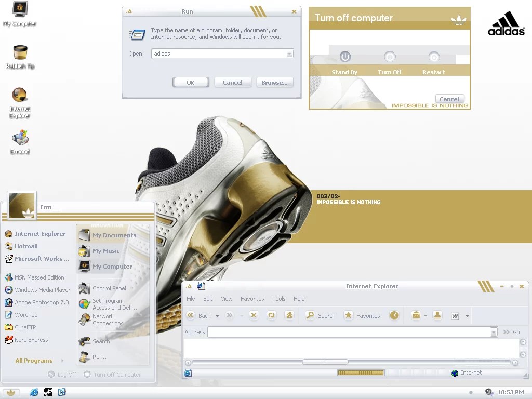Open My Music in Start menu

pyautogui.click(x=99, y=251)
